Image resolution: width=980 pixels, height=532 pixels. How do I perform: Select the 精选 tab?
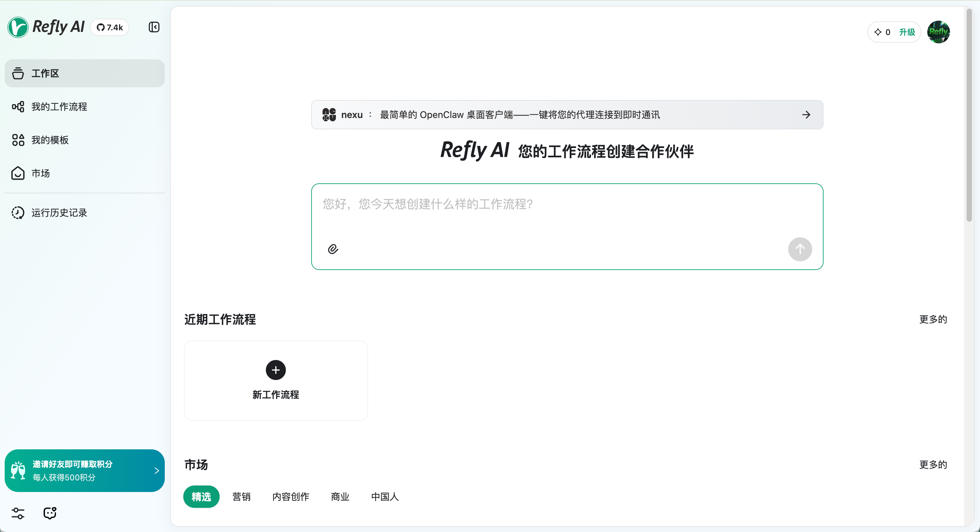[x=201, y=497]
